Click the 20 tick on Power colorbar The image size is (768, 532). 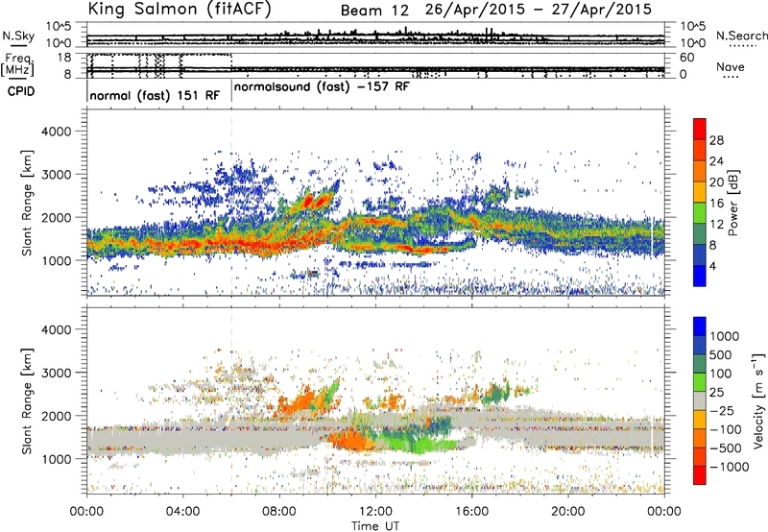[716, 182]
